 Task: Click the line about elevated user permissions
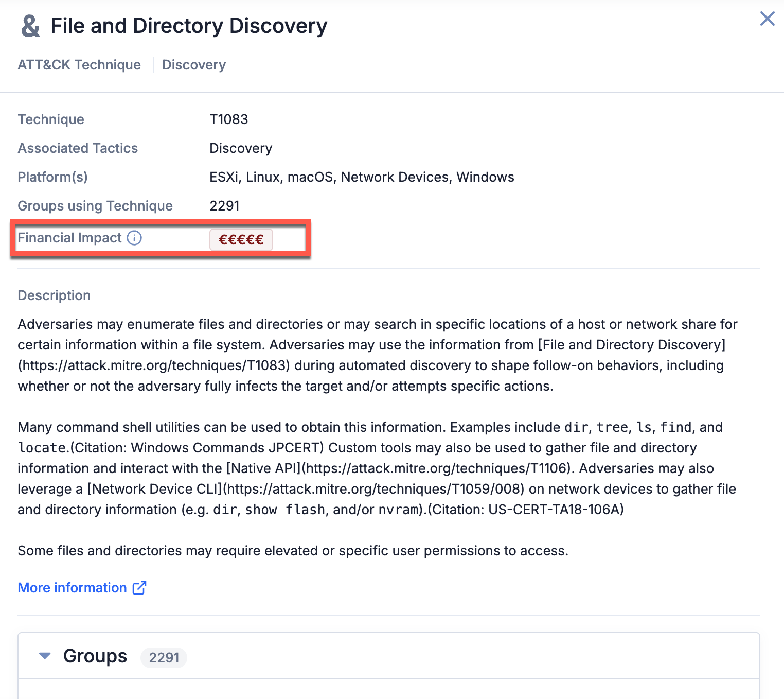tap(293, 551)
